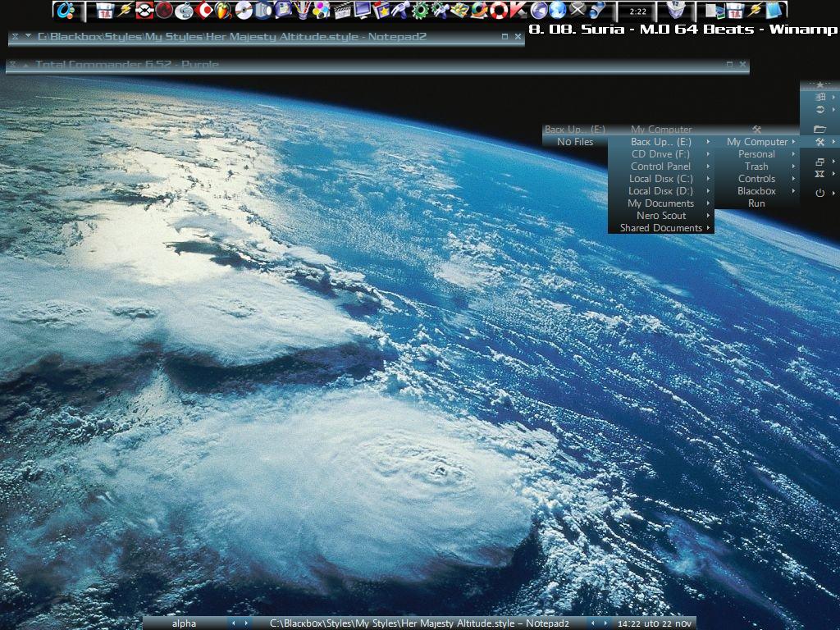Switch to previous workspace using the left arrow
Screen dimensions: 840x630
point(233,623)
